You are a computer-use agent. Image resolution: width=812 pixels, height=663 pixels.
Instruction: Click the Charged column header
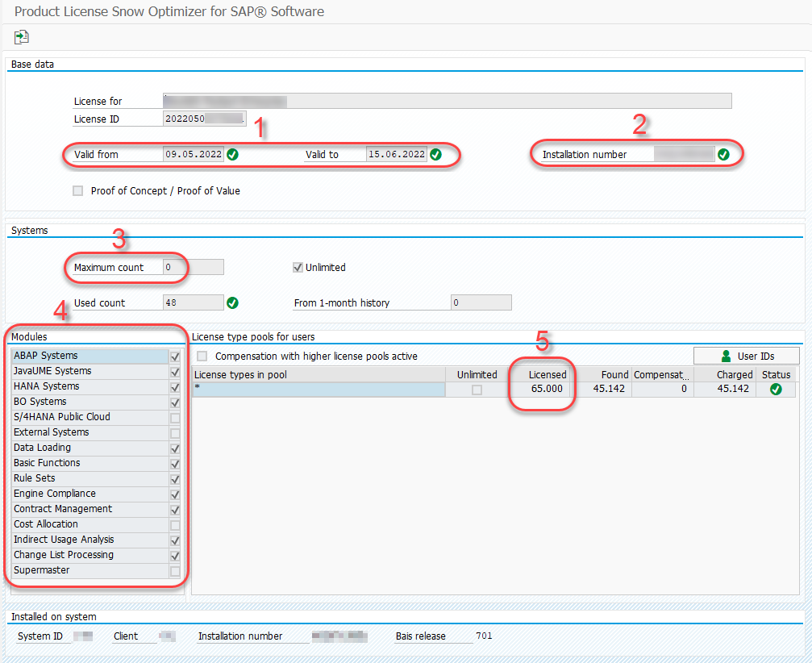point(725,374)
